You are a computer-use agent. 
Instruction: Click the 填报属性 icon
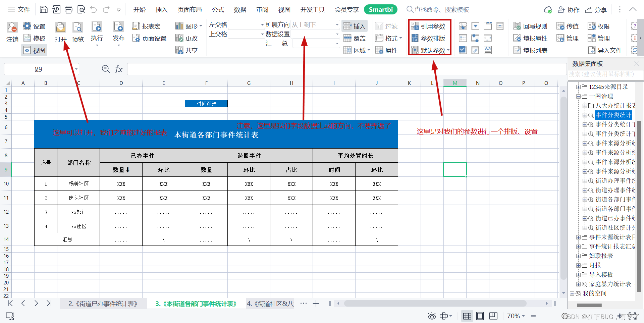[x=530, y=38]
